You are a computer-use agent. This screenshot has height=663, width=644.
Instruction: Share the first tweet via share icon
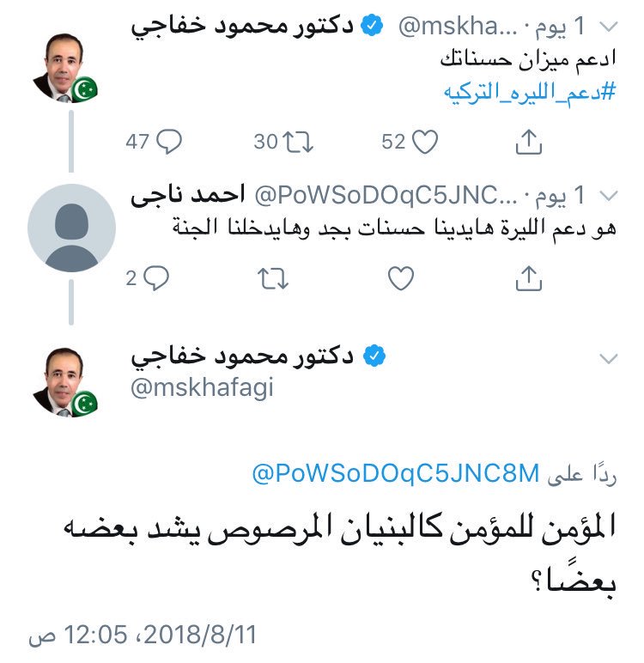point(529,142)
